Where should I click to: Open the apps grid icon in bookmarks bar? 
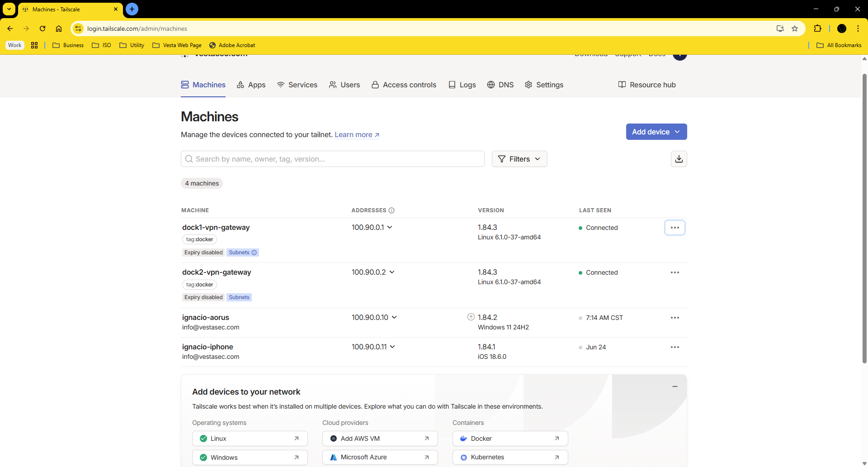pos(34,45)
